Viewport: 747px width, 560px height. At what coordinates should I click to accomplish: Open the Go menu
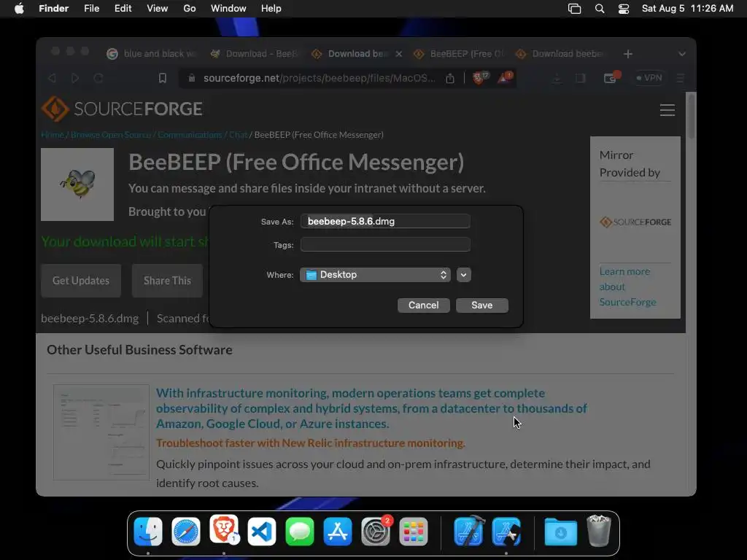coord(190,9)
